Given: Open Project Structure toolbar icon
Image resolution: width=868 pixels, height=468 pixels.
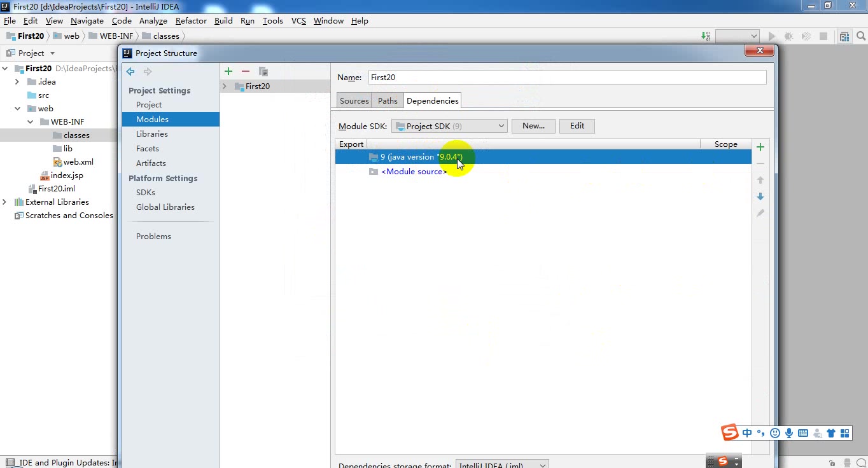Looking at the screenshot, I should [x=844, y=36].
